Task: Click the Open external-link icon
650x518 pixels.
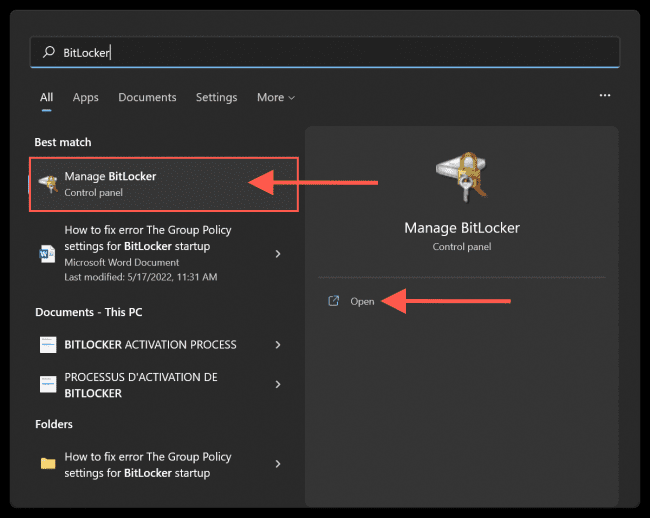Action: 334,301
